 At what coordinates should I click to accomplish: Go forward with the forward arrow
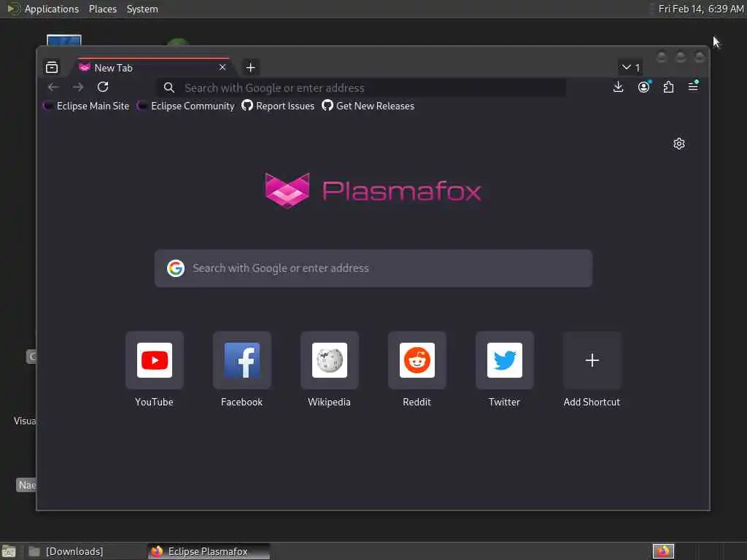[78, 87]
